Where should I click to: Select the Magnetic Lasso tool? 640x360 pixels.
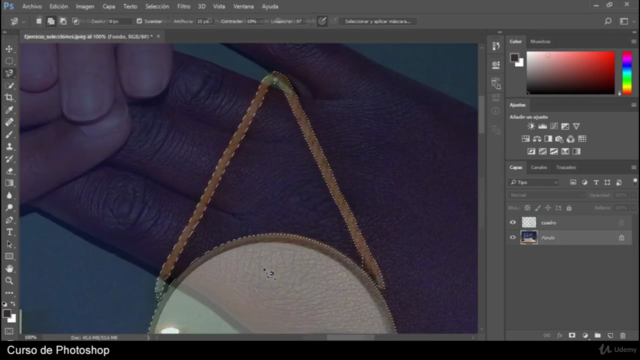9,73
